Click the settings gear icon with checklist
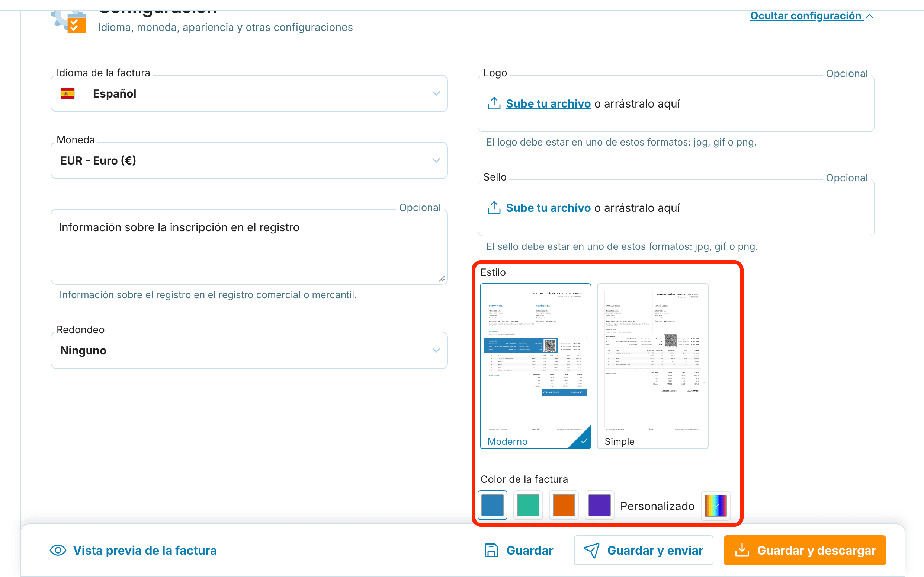Image resolution: width=924 pixels, height=577 pixels. [69, 21]
